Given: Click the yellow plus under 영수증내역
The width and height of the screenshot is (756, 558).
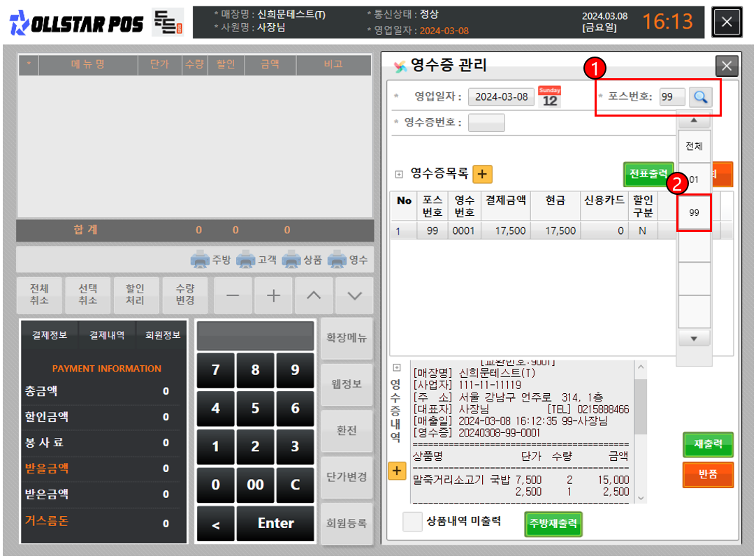Looking at the screenshot, I should point(396,471).
